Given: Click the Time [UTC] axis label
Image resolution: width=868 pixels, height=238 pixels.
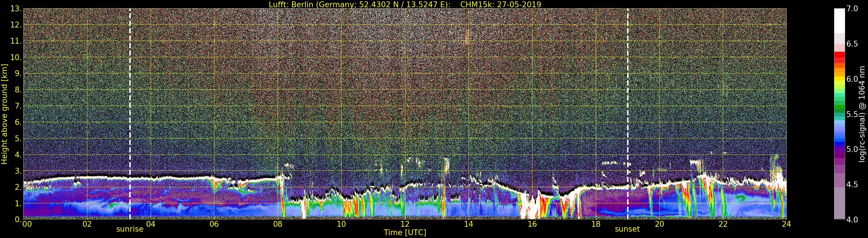Looking at the screenshot, I should 405,233.
